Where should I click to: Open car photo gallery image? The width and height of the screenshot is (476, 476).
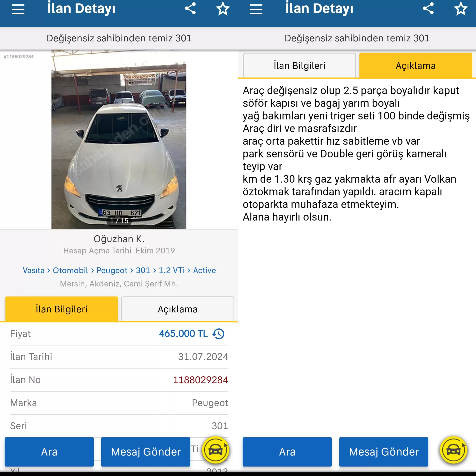(119, 139)
